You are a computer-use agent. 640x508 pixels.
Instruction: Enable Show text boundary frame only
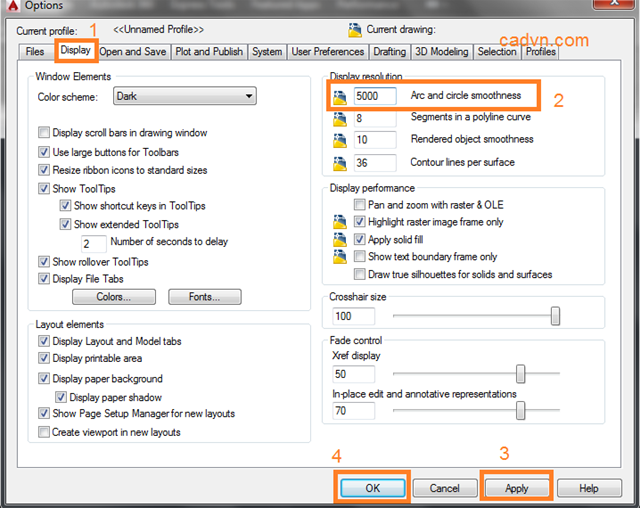(x=359, y=256)
